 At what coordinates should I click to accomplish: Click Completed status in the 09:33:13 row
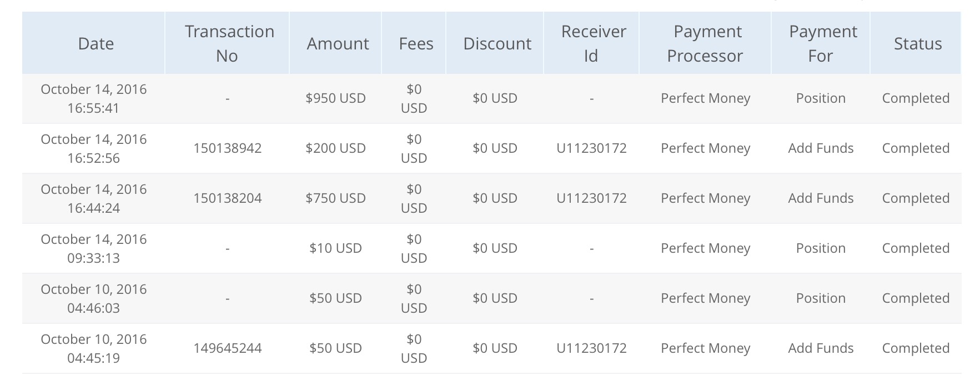tap(916, 248)
